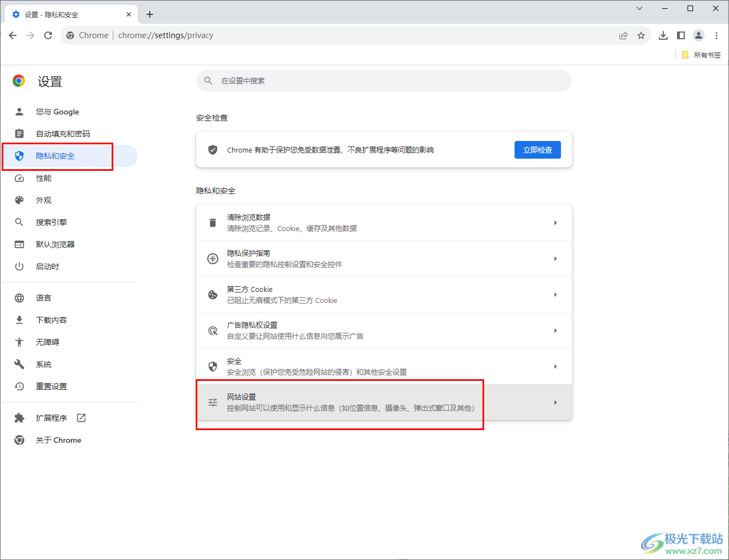This screenshot has height=560, width=729.
Task: Click the shield checkmark icon in 安全检查
Action: 213,150
